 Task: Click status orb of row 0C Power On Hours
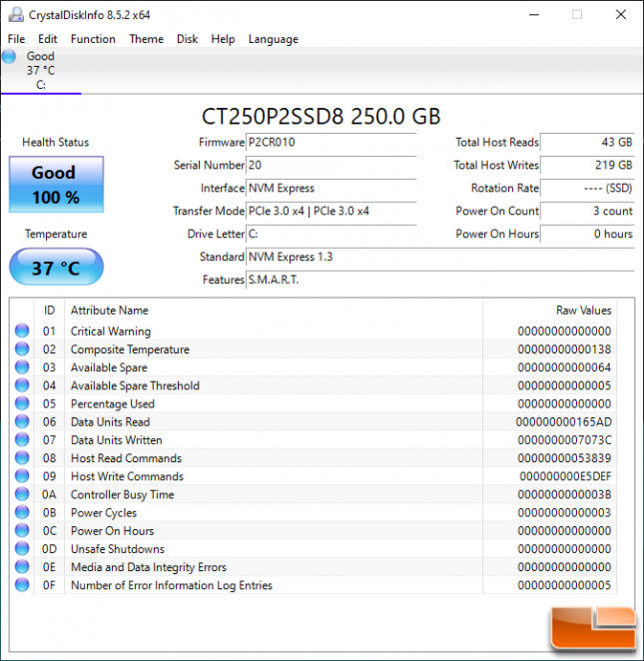[x=22, y=530]
